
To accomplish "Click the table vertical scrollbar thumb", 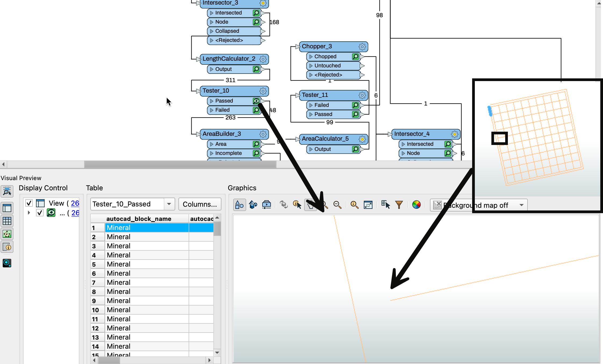I will (x=217, y=229).
